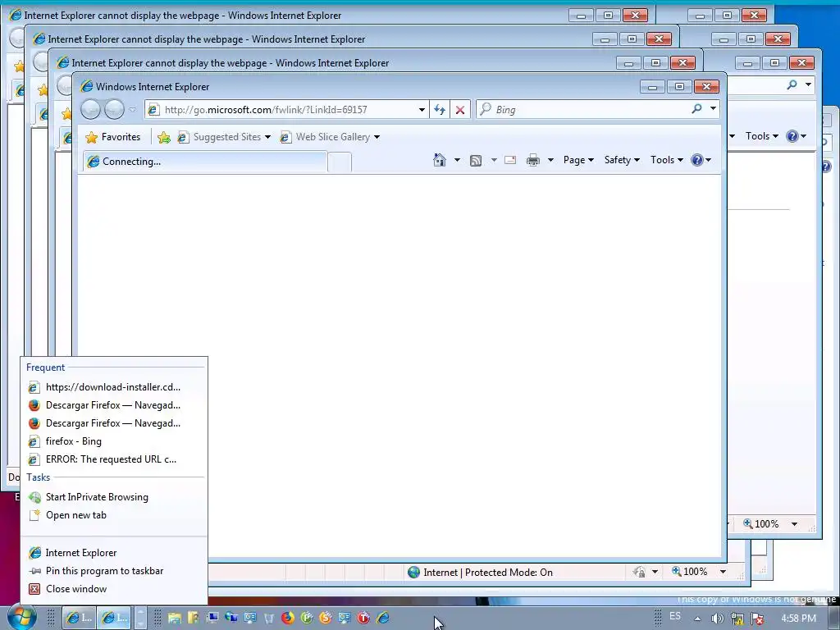Viewport: 840px width, 630px height.
Task: Open the Recent Pages dropdown arrow
Action: pos(133,110)
